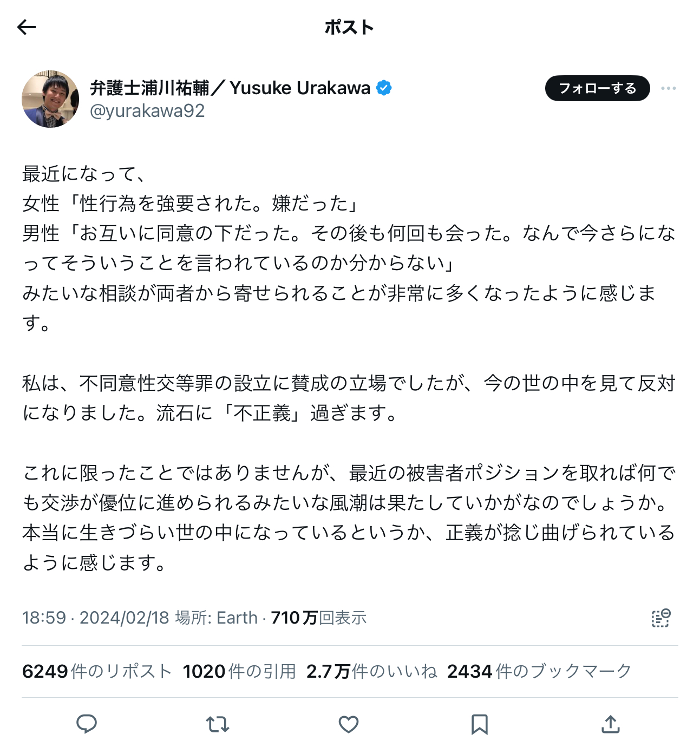View the 6249 reposts list
This screenshot has width=700, height=747.
97,671
